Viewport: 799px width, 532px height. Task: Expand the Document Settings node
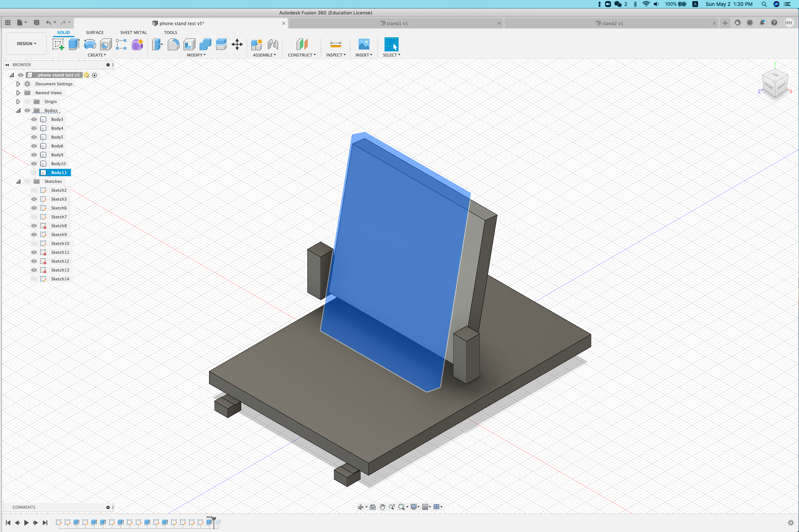tap(18, 84)
